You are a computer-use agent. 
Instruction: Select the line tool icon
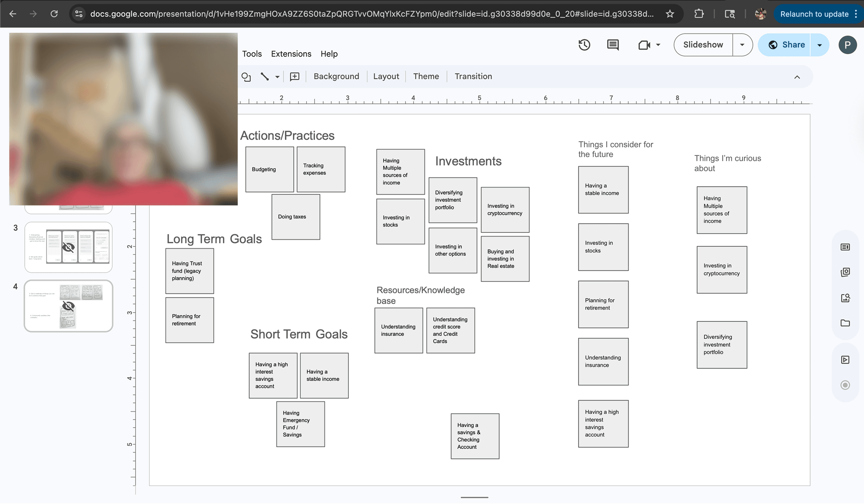[x=264, y=76]
